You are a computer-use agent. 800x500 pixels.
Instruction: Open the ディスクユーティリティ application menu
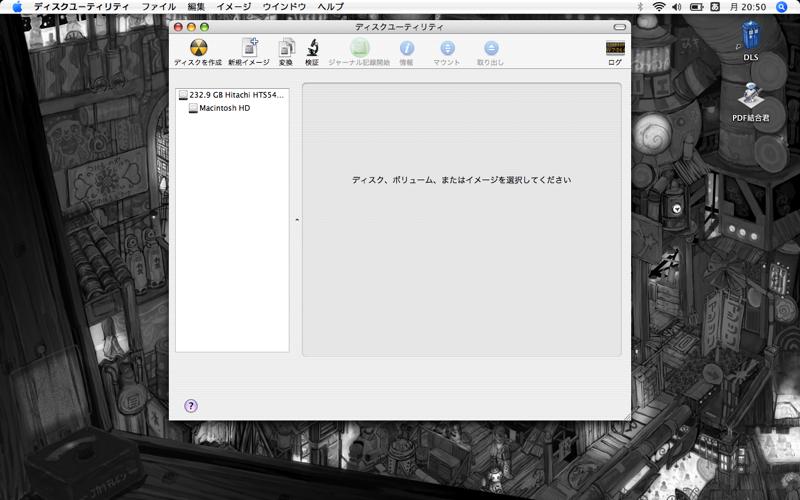pos(81,7)
